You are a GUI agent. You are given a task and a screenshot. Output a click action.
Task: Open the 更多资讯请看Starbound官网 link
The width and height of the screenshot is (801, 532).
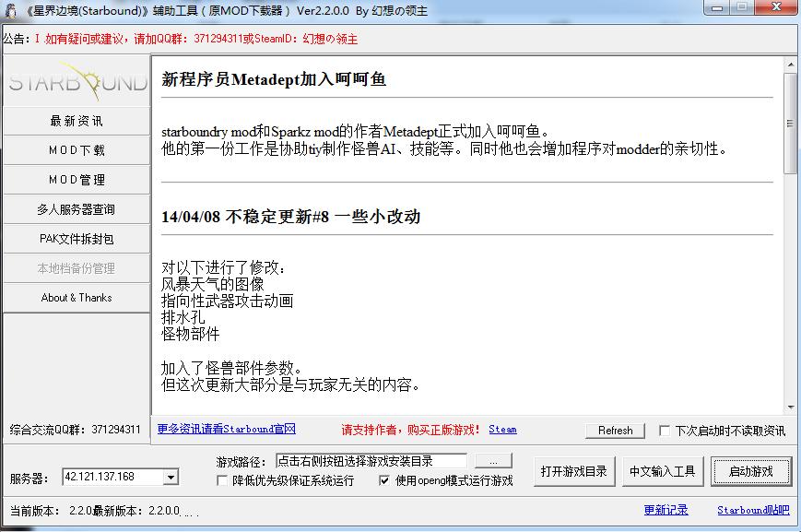tap(227, 429)
